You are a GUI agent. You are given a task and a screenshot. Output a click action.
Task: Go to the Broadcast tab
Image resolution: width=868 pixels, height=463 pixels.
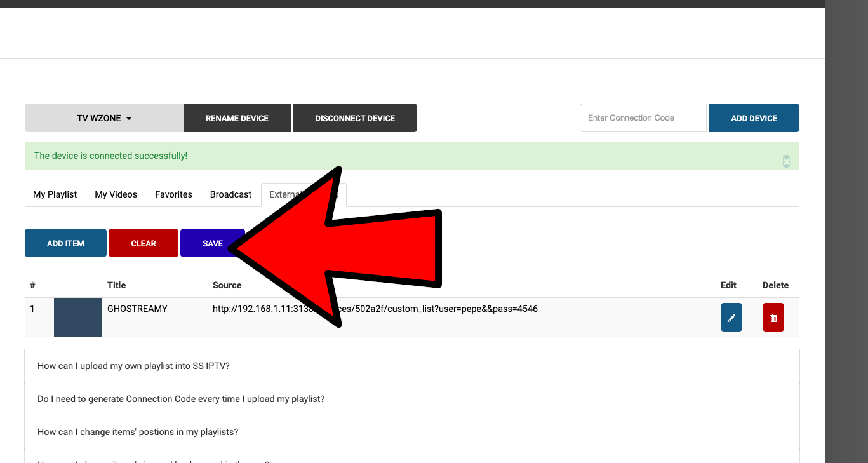point(230,194)
